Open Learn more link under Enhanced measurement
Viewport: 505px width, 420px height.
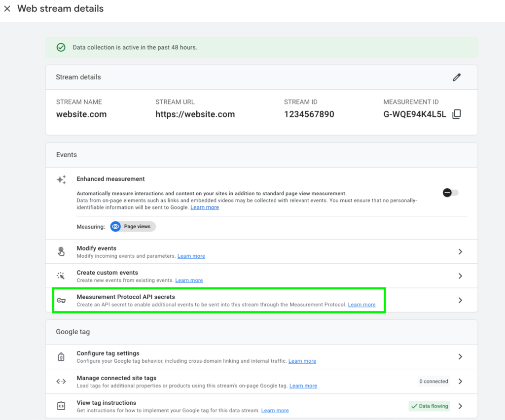point(205,208)
